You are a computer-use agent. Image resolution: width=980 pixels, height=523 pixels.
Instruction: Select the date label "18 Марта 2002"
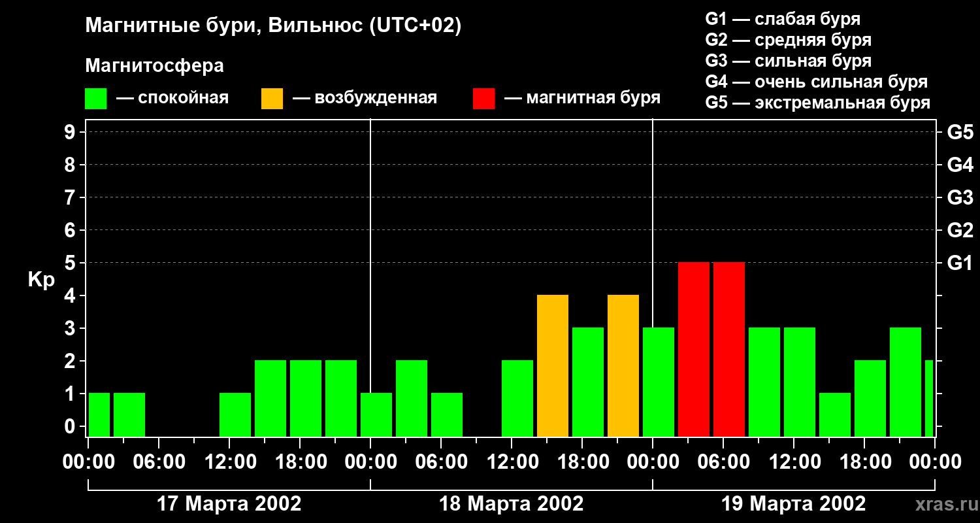(512, 503)
